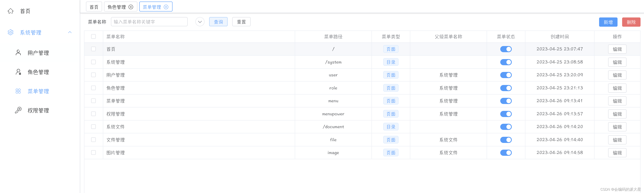This screenshot has height=193, width=644.
Task: Click the blue 新增 add button
Action: (x=608, y=22)
